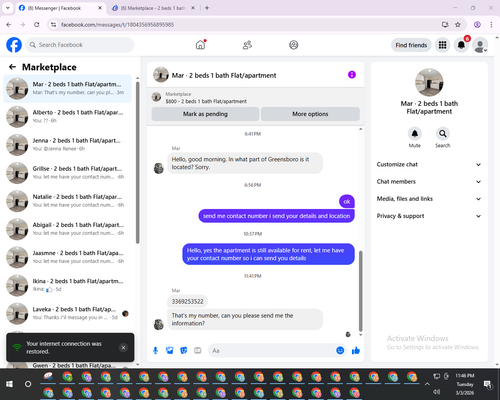This screenshot has width=500, height=400.
Task: Open the Grillse conversation
Action: [67, 173]
